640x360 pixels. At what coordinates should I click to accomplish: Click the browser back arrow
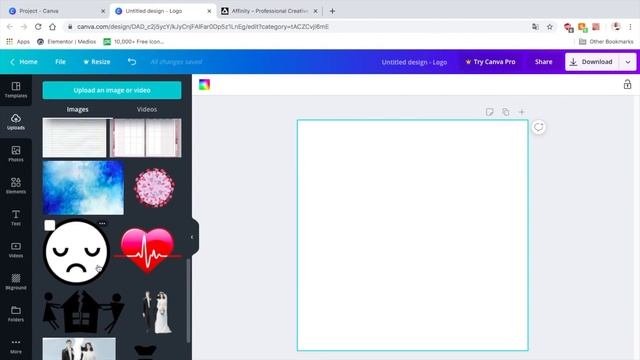[10, 27]
